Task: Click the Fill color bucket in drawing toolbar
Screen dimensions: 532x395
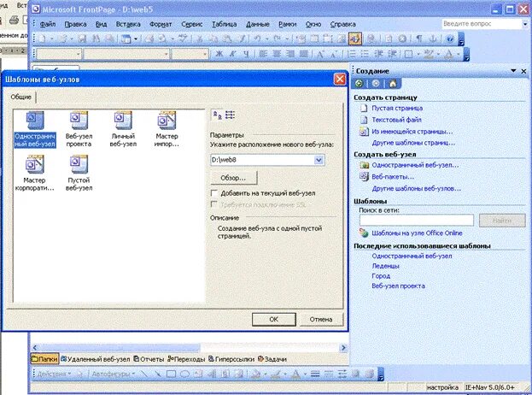Action: coord(256,374)
